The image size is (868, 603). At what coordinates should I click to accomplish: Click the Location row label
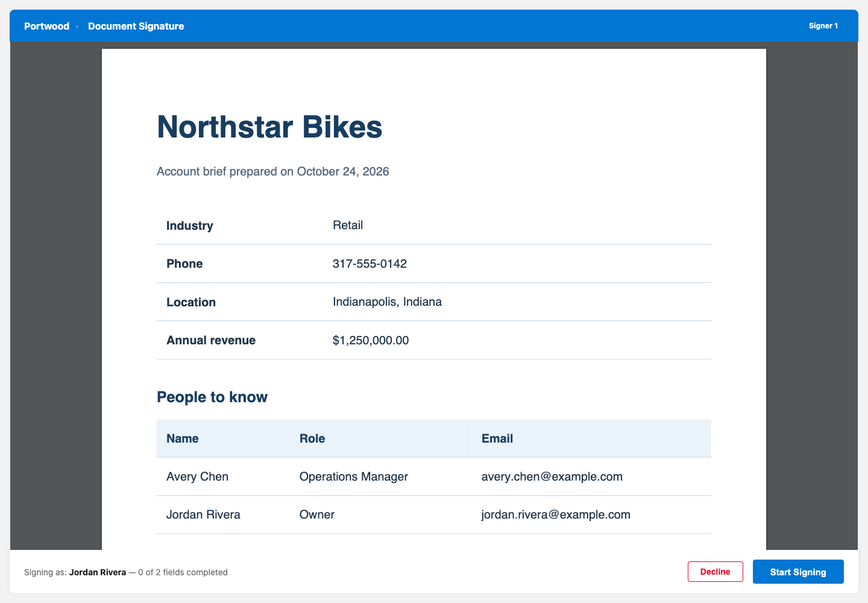191,302
